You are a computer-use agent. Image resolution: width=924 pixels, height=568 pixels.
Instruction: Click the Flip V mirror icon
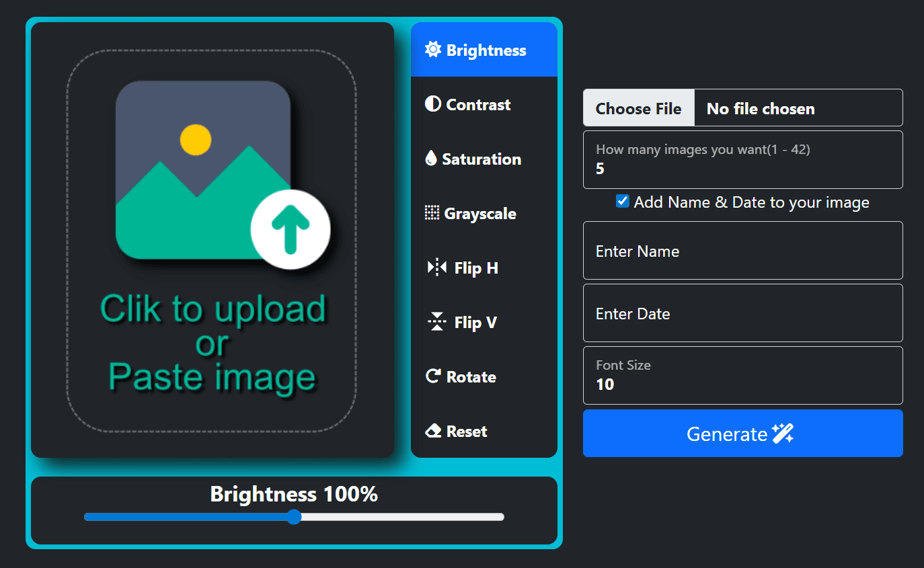click(437, 321)
